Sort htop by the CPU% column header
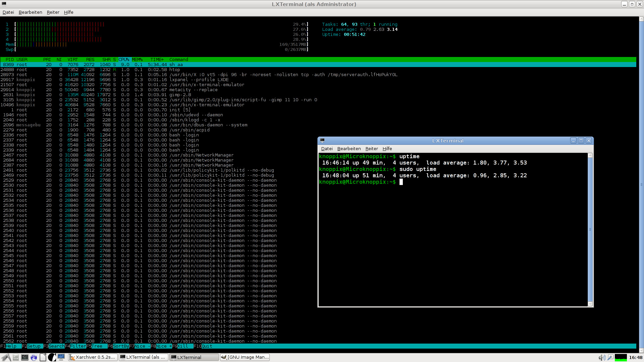The height and width of the screenshot is (362, 644). [124, 59]
